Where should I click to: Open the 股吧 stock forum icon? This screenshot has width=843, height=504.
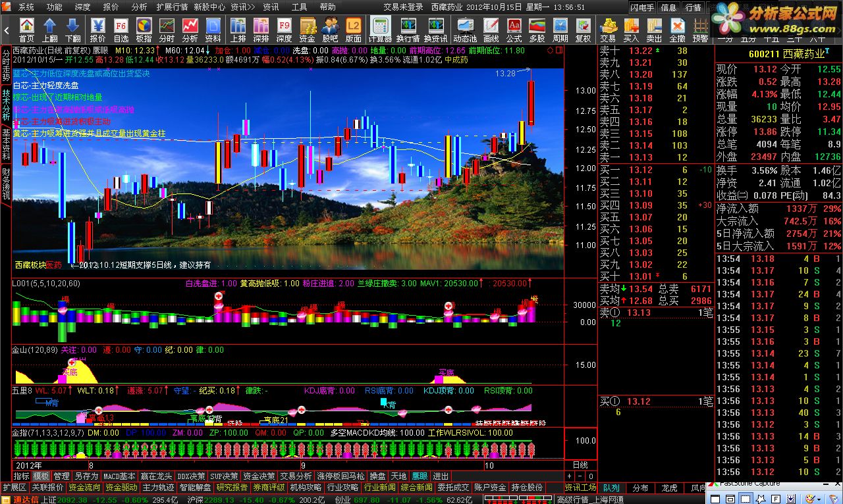pos(330,30)
